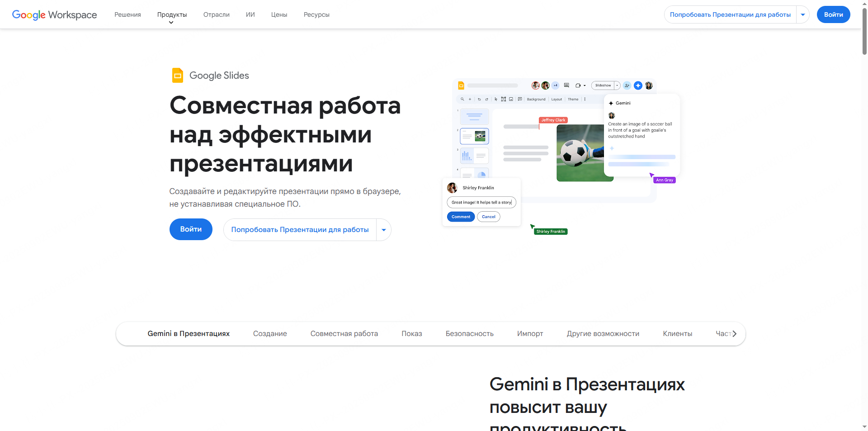The width and height of the screenshot is (868, 431).
Task: Click the Comment button in the illustration
Action: pyautogui.click(x=461, y=217)
